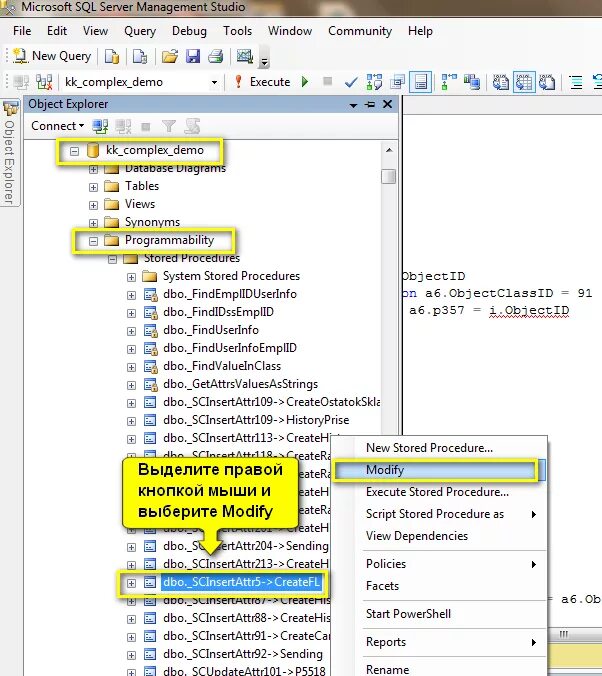Choose View Dependencies menu item
602x676 pixels.
(417, 536)
